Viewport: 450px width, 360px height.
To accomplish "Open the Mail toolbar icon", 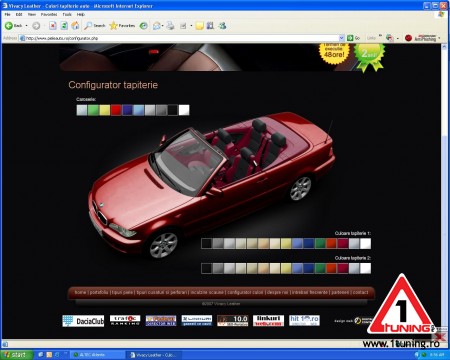I will click(x=156, y=26).
